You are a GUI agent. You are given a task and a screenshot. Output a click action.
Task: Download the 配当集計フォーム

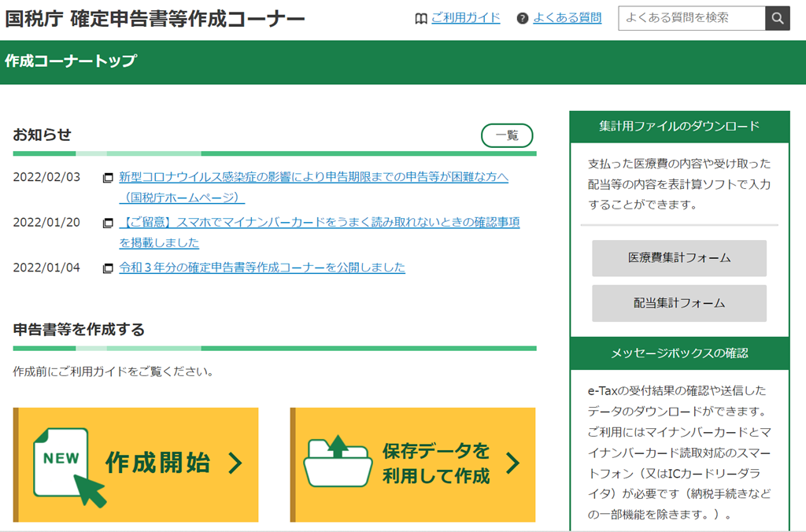pos(678,303)
